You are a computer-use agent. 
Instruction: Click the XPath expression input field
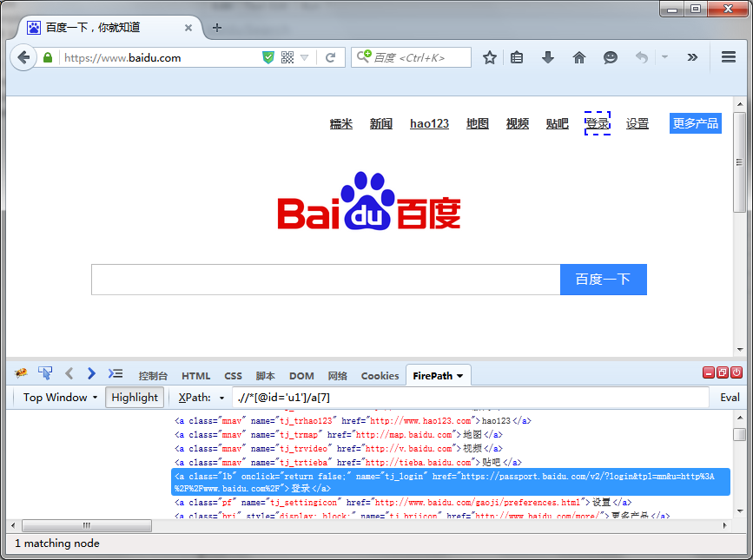click(471, 398)
